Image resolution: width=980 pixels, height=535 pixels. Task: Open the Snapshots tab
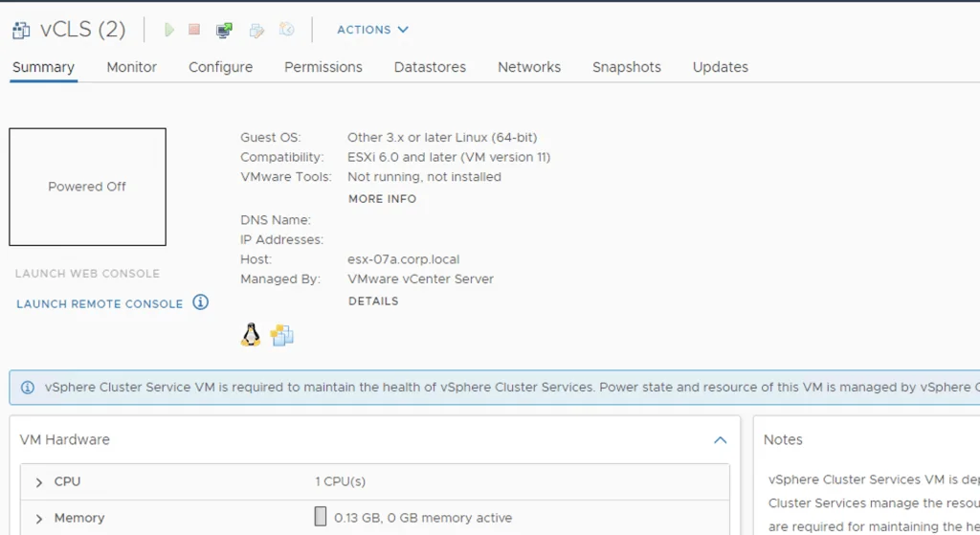coord(627,68)
